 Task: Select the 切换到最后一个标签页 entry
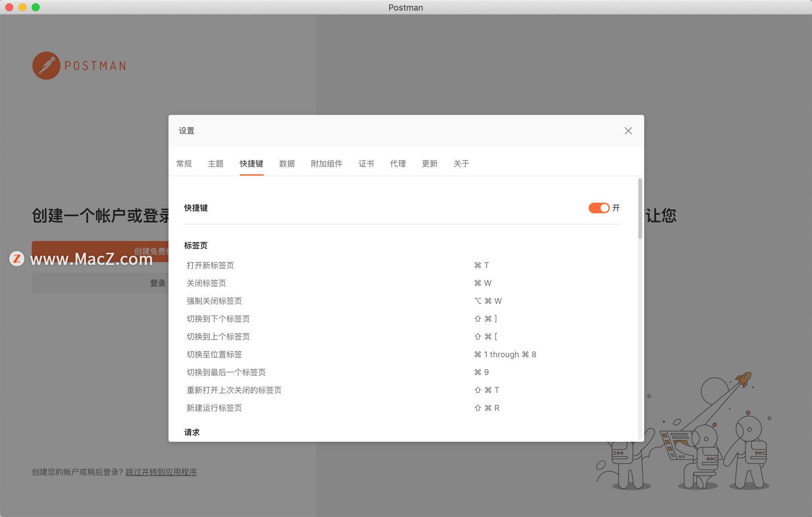pos(226,372)
